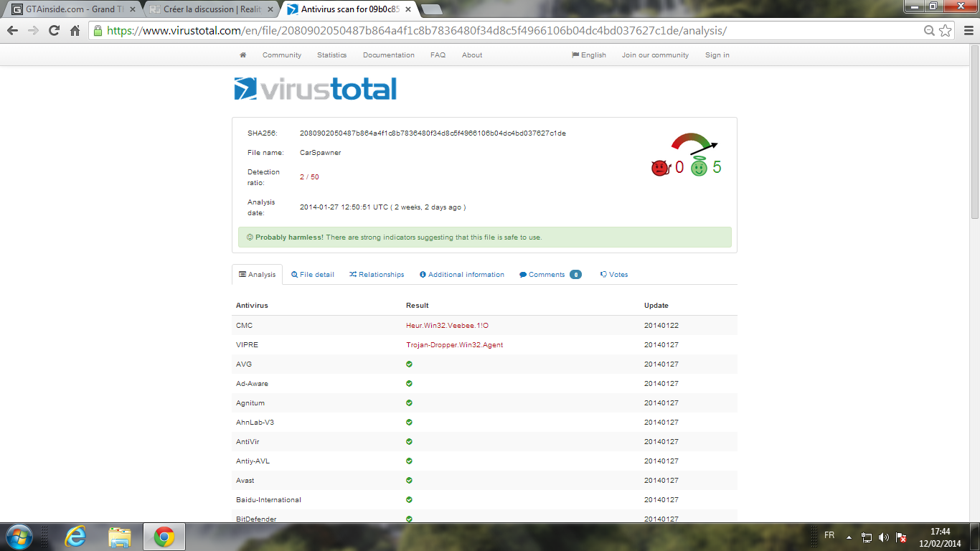Click the Sign in link
This screenshot has width=980, height=551.
click(717, 55)
